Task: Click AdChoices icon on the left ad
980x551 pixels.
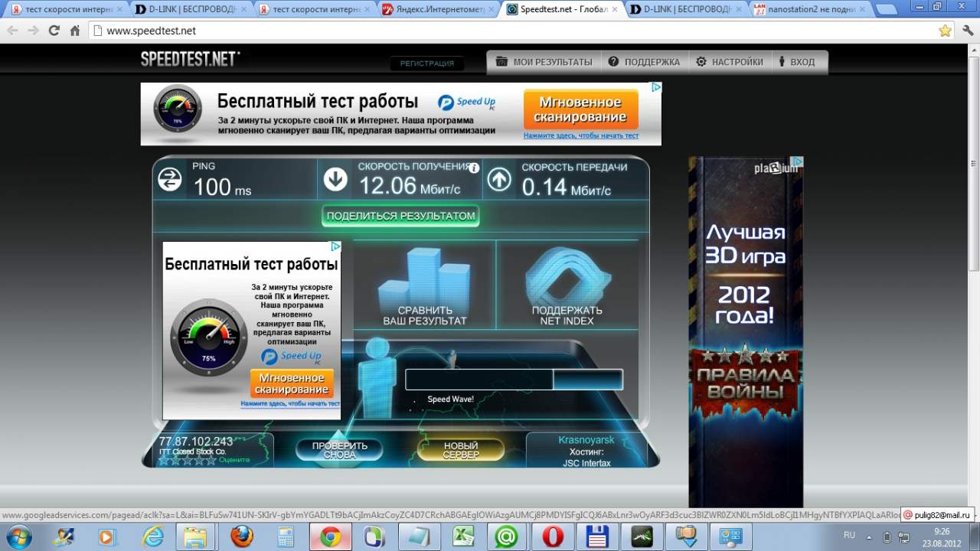Action: point(335,247)
